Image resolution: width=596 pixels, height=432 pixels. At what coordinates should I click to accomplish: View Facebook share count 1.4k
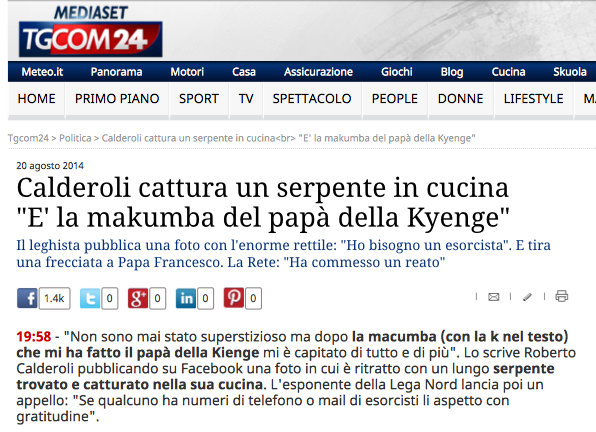tap(54, 298)
